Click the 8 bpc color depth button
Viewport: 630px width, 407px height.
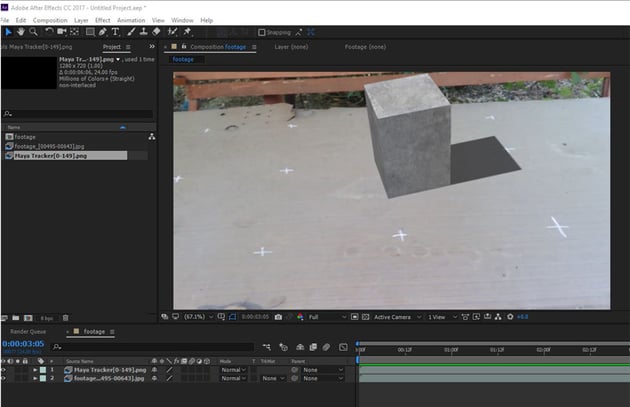pos(47,318)
